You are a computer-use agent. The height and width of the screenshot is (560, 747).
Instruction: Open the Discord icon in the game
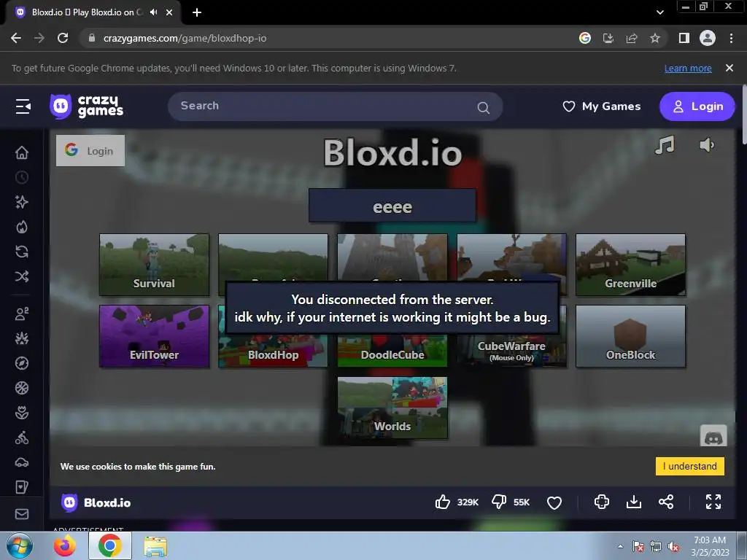click(713, 436)
